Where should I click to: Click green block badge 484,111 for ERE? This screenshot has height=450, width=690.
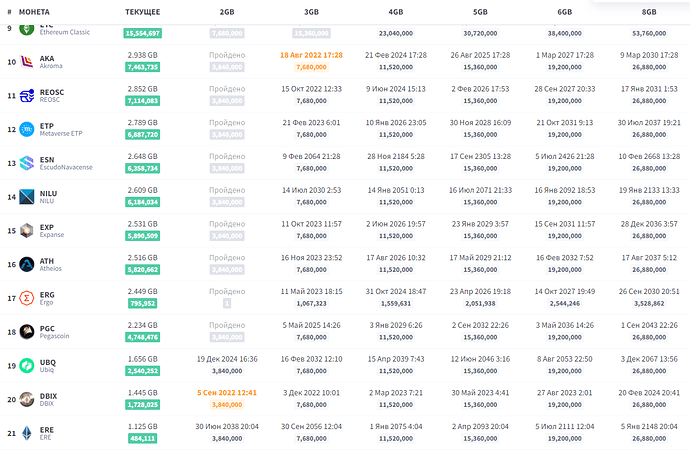(x=143, y=439)
